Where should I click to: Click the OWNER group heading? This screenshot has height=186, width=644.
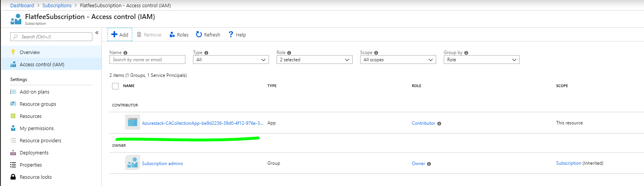tap(119, 145)
